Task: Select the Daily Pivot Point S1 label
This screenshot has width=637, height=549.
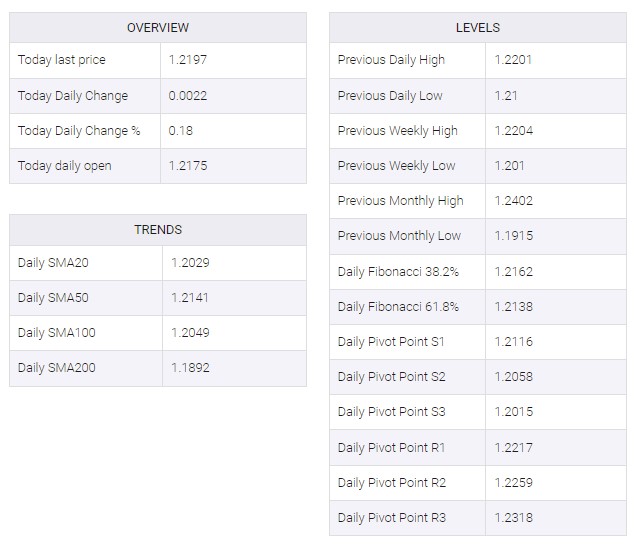Action: pyautogui.click(x=391, y=342)
